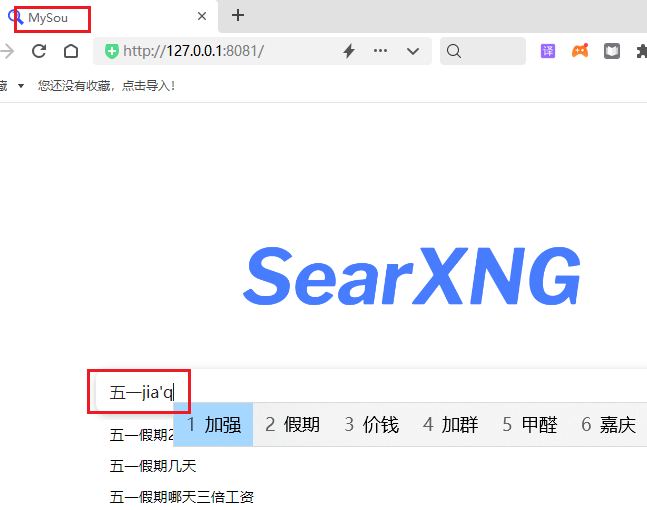The width and height of the screenshot is (647, 510).
Task: Open the purple translate extension icon
Action: coord(548,51)
